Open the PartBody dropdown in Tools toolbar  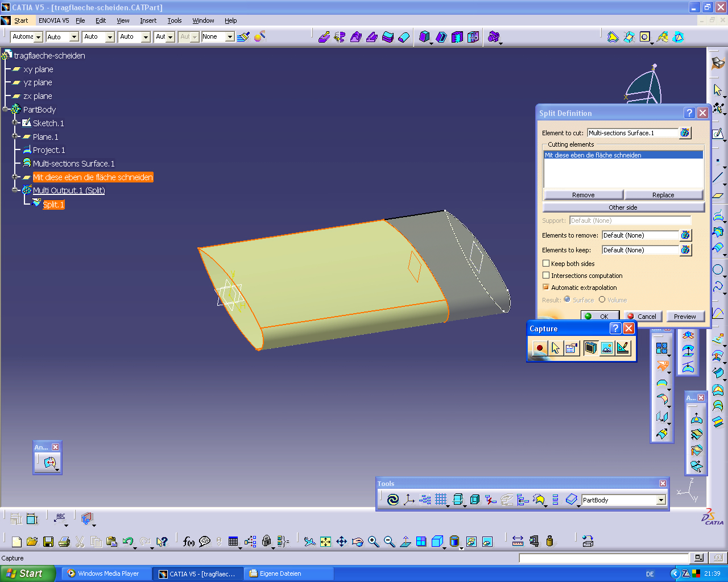661,500
